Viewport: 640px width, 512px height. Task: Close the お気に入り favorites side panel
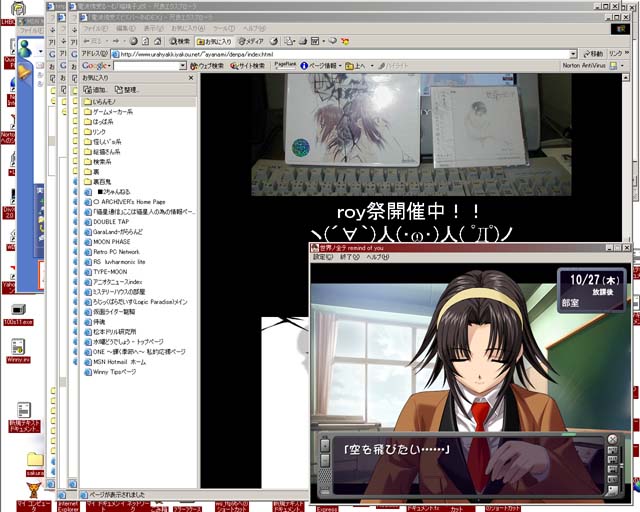pyautogui.click(x=191, y=78)
